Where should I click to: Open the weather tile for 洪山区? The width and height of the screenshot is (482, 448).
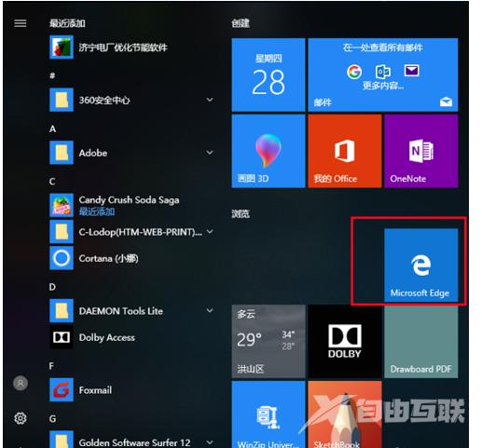[269, 341]
